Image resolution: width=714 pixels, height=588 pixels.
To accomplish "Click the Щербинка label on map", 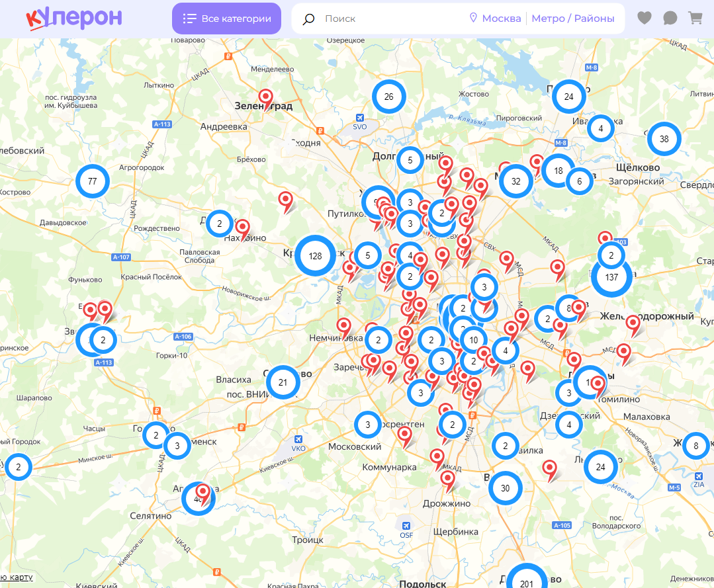I will pos(456,532).
